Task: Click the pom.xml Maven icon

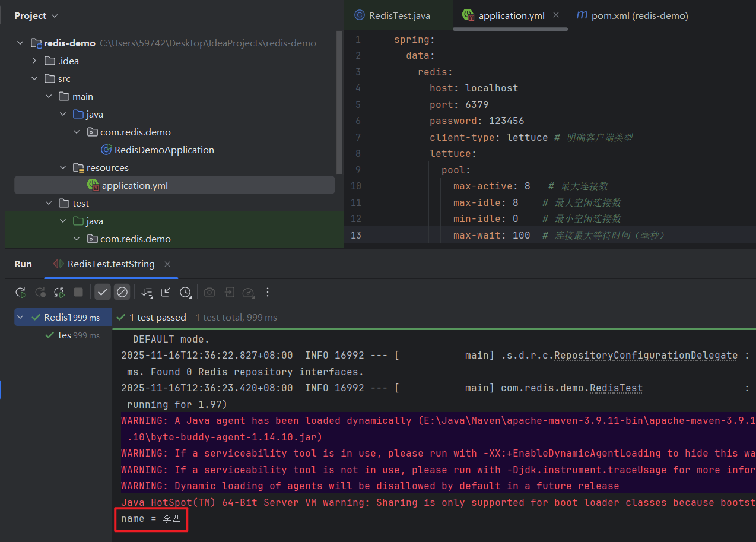Action: pos(582,16)
